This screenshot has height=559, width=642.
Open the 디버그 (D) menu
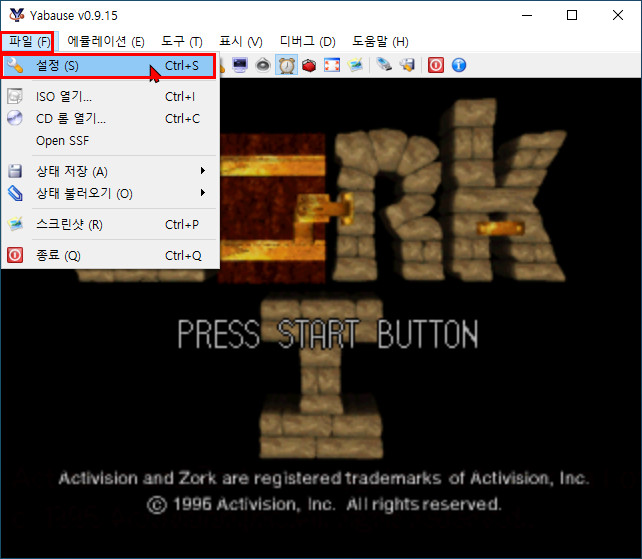coord(307,42)
